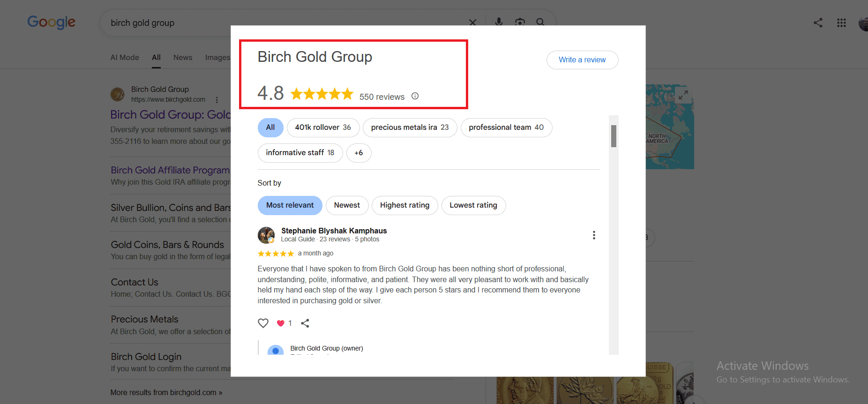Filter reviews by professional team

pos(506,127)
